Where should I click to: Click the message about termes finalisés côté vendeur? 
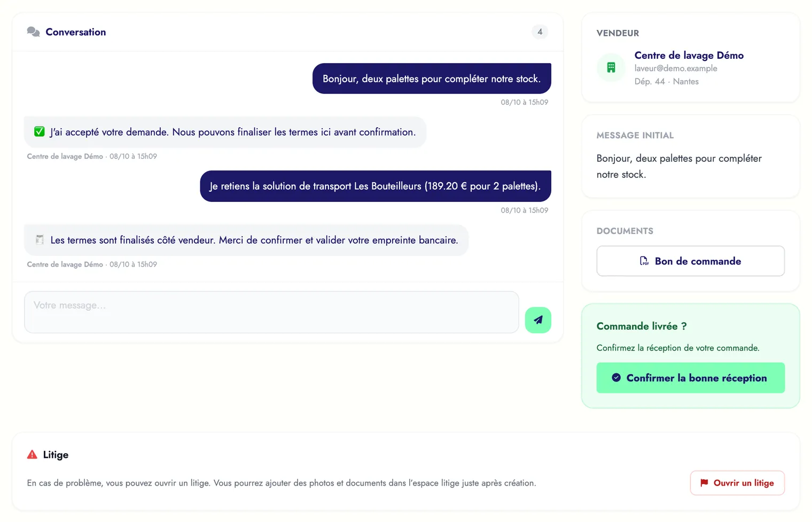(246, 240)
